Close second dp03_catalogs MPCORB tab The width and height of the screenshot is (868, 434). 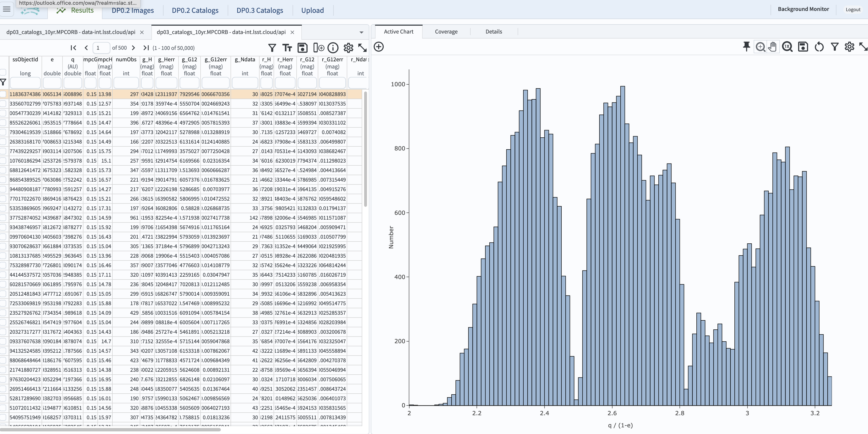pos(292,32)
